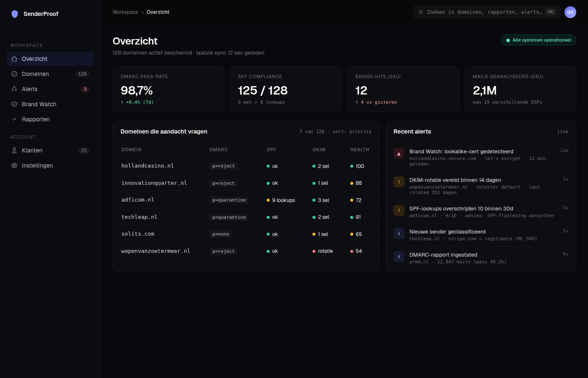Click the 'live' indicator in Recent alerts
Screen dimensions: 588x378
point(563,131)
